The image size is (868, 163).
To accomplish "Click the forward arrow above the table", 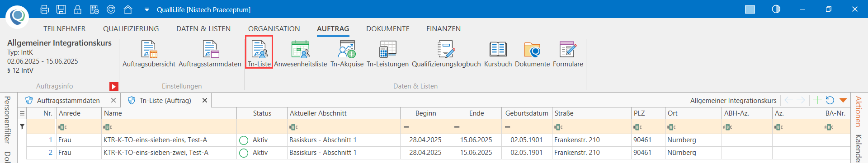I will click(x=801, y=100).
